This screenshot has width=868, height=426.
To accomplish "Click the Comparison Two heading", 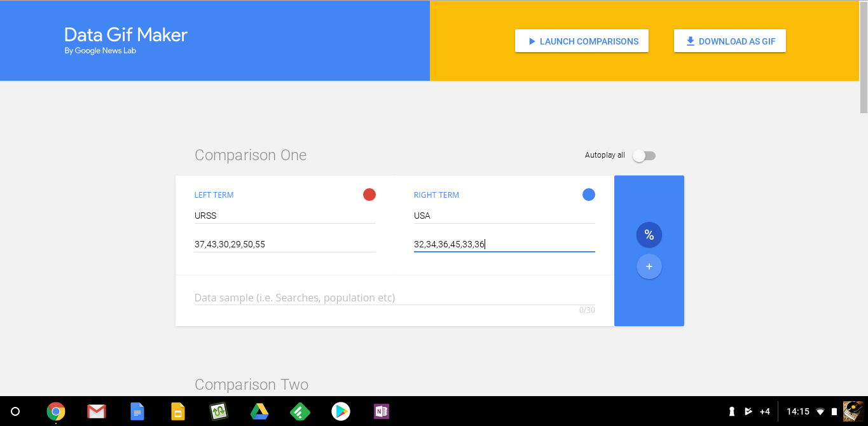I will [x=251, y=385].
